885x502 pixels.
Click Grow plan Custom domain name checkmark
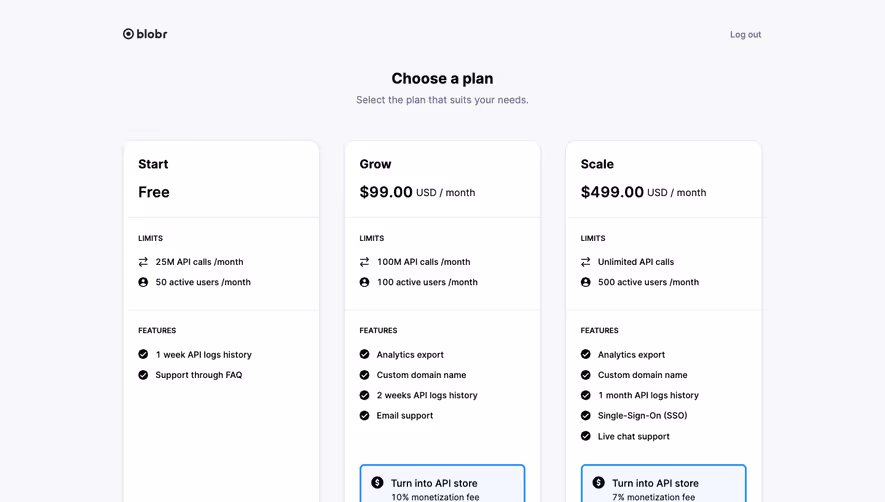pos(365,375)
